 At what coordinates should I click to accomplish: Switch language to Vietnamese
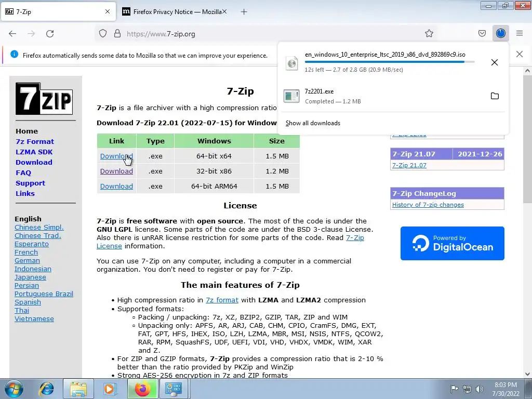point(34,318)
